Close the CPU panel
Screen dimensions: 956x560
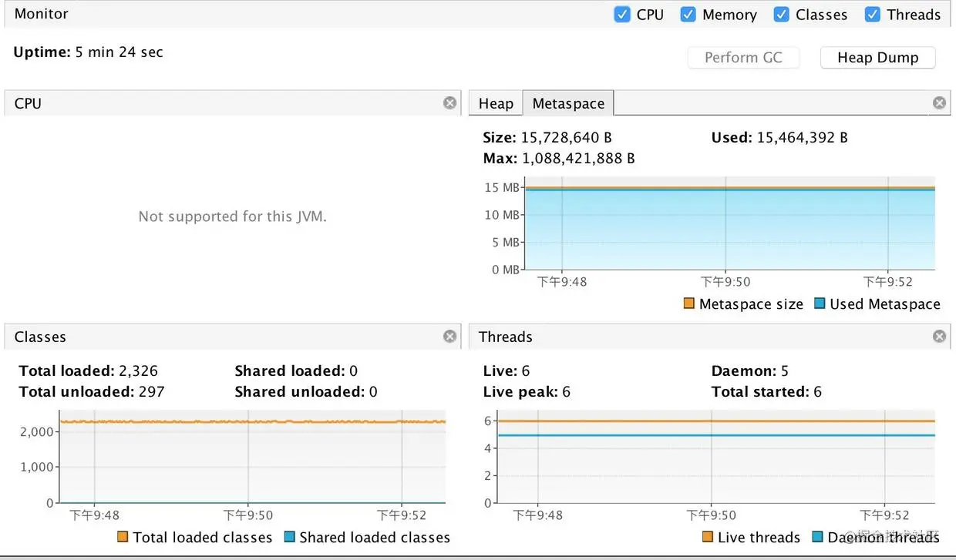(x=450, y=102)
